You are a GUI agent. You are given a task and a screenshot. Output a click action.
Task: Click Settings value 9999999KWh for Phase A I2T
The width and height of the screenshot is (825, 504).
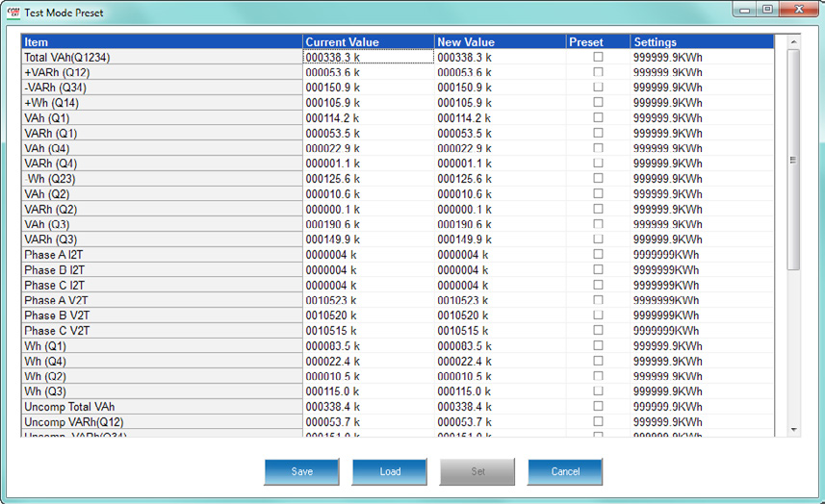pyautogui.click(x=702, y=255)
